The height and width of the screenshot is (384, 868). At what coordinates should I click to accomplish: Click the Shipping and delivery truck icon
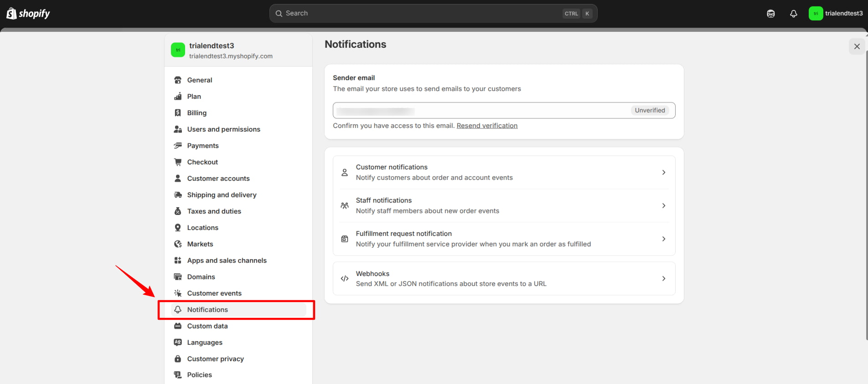tap(178, 195)
